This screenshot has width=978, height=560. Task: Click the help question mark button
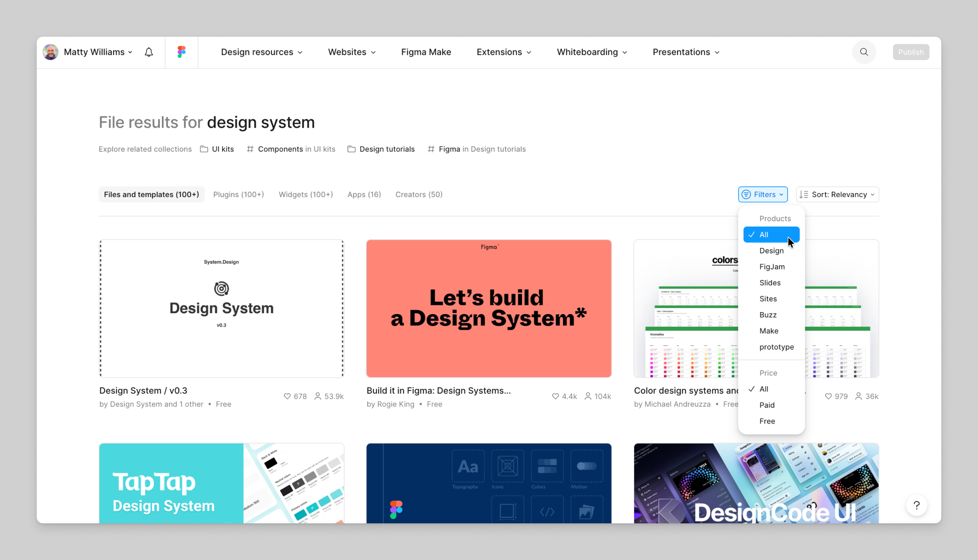click(916, 506)
